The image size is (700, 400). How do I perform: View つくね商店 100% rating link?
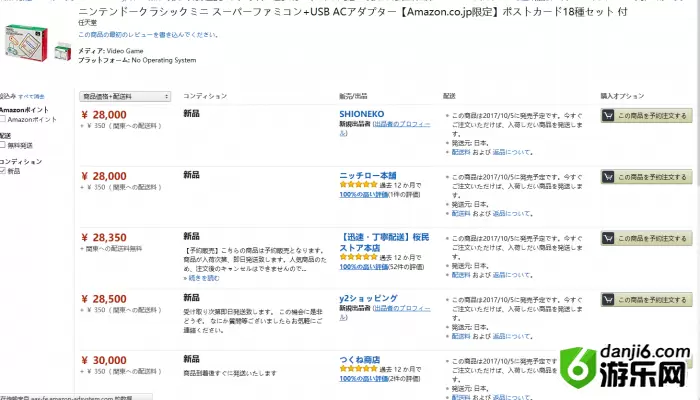point(364,379)
